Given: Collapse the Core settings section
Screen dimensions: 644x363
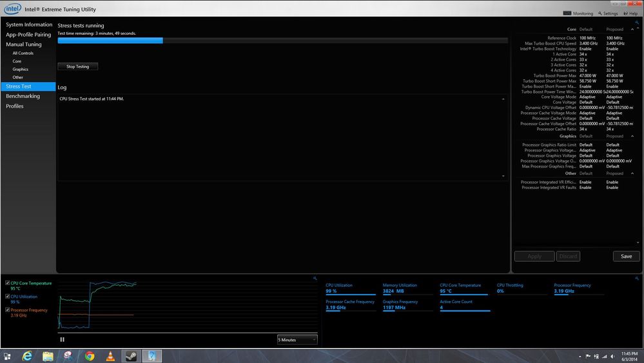Looking at the screenshot, I should 632,29.
